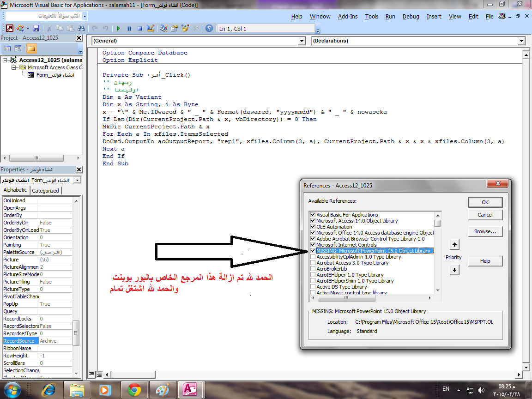Click View Object icon in Project panel

click(18, 48)
